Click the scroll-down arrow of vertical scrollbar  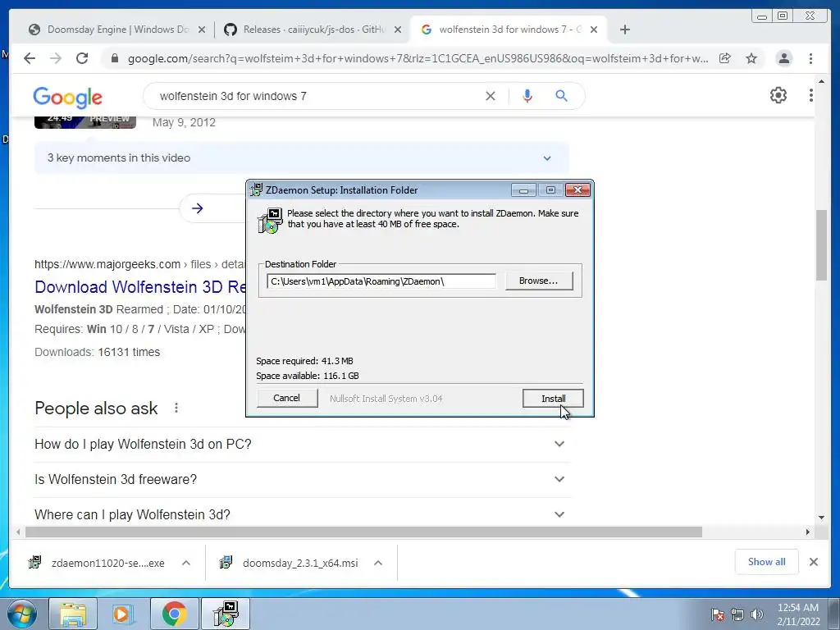pyautogui.click(x=821, y=518)
